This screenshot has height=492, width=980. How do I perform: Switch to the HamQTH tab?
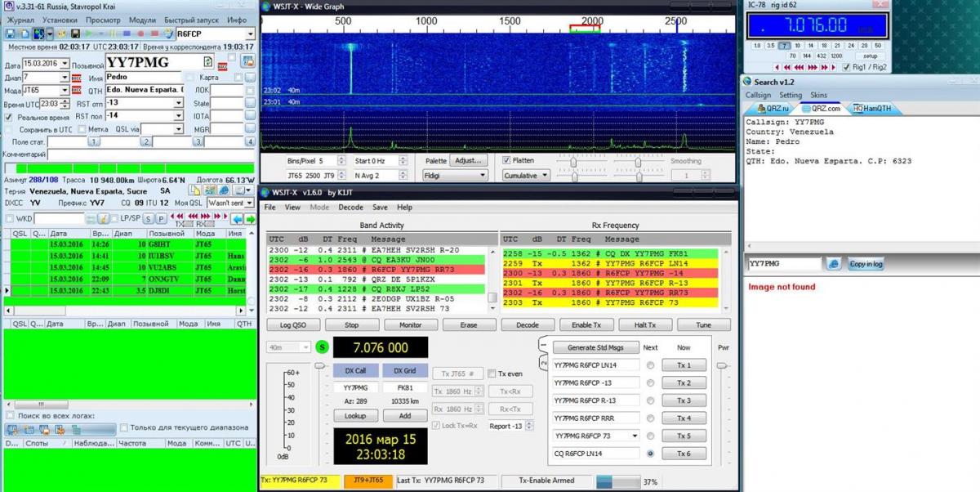tap(871, 108)
